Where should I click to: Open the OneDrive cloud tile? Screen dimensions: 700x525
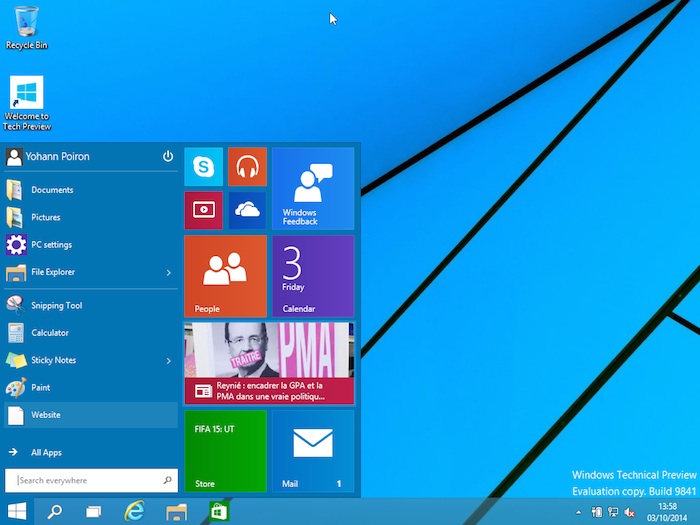click(247, 210)
